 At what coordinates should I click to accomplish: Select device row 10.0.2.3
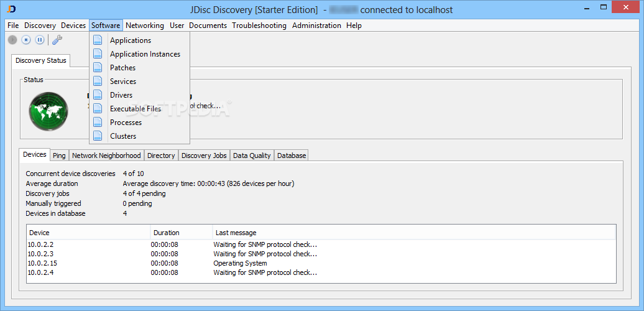coord(321,254)
